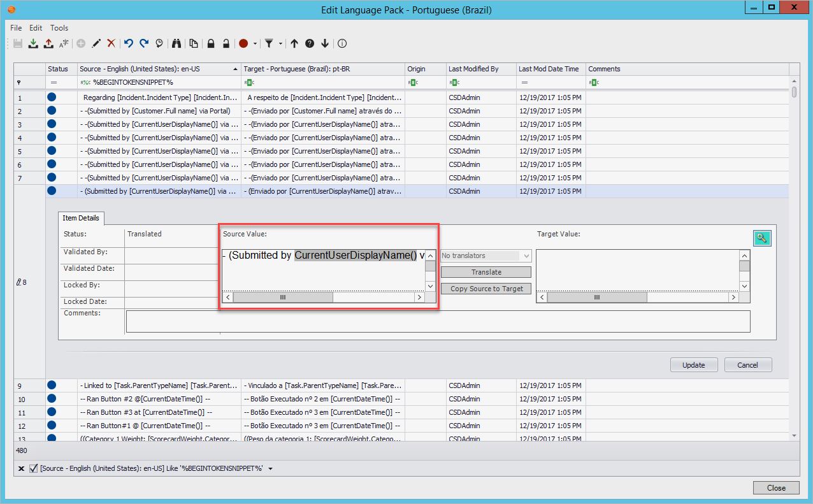The height and width of the screenshot is (504, 813).
Task: Click the Last Mod Date Time column header
Action: point(551,69)
